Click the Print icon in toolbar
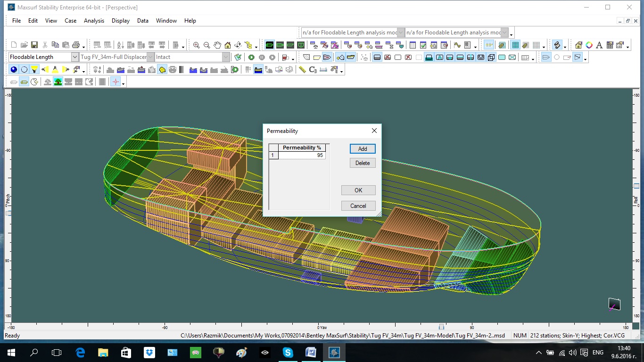 75,45
